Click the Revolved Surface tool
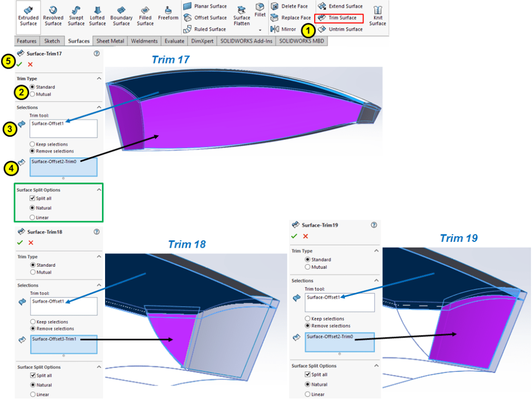This screenshot has height=399, width=532. click(53, 16)
